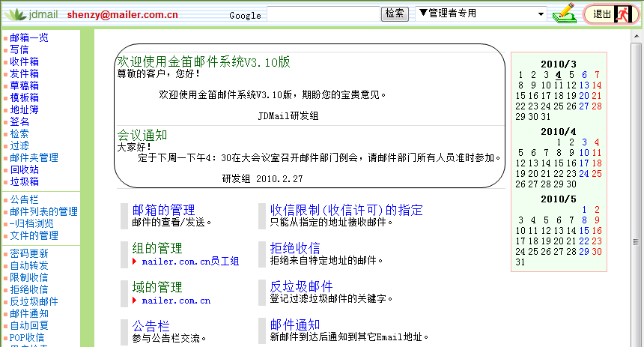Open the 草稿箱 drafts link

coord(24,85)
